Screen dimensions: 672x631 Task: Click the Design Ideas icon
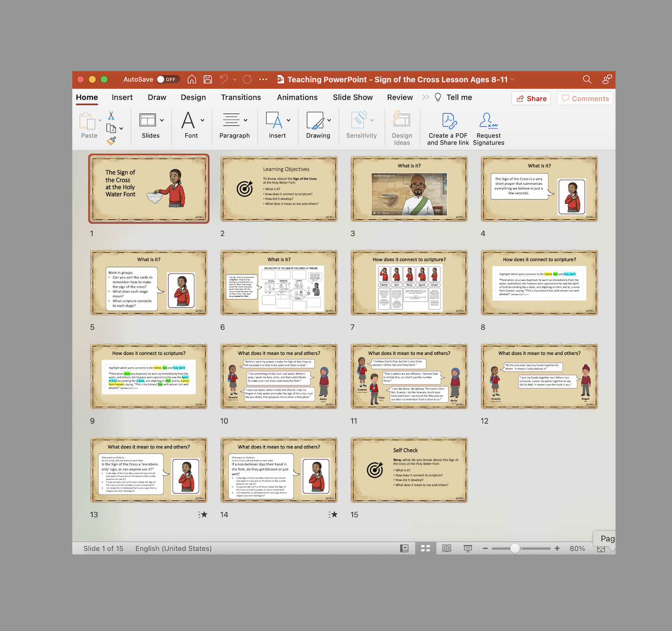coord(402,119)
